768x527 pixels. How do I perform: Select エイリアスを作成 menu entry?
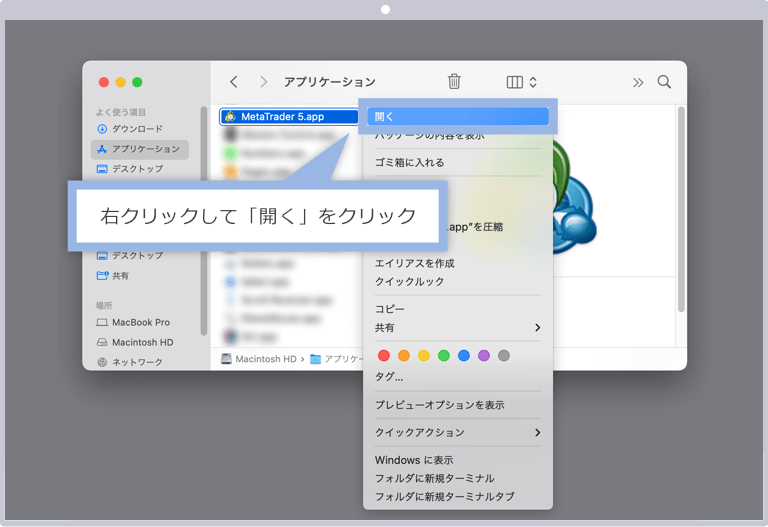pos(414,264)
